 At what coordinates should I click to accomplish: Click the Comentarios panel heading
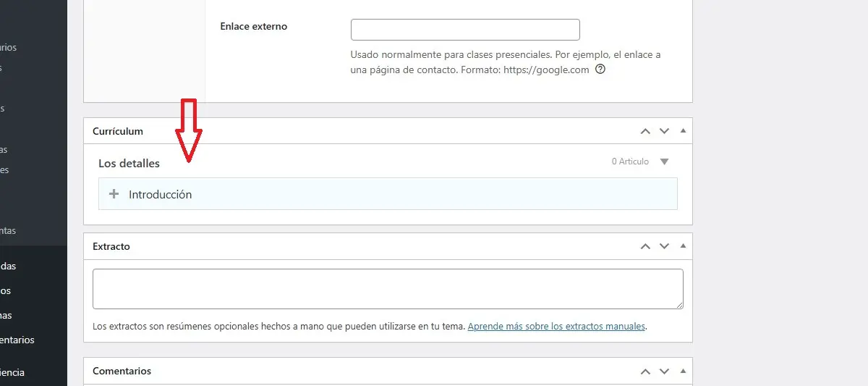pos(122,371)
